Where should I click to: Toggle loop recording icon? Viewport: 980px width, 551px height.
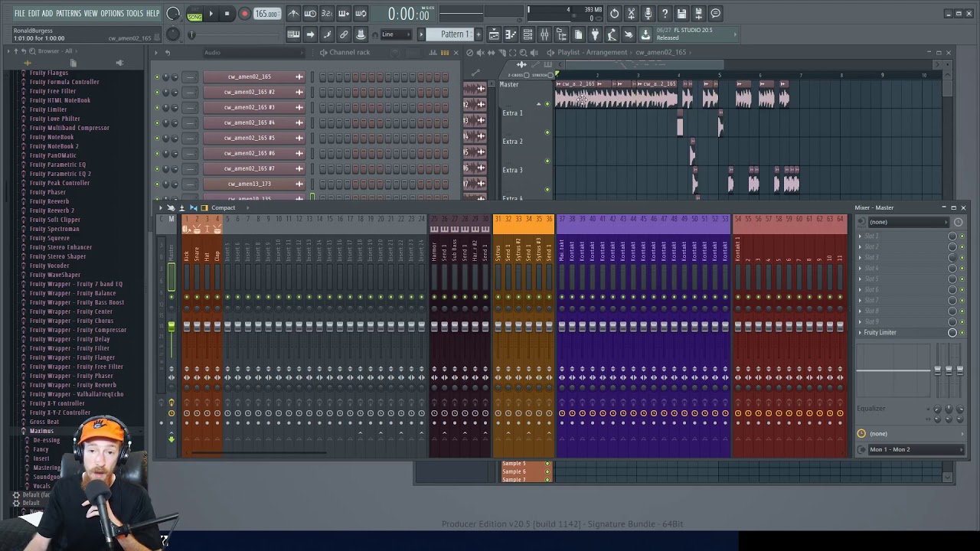point(361,14)
